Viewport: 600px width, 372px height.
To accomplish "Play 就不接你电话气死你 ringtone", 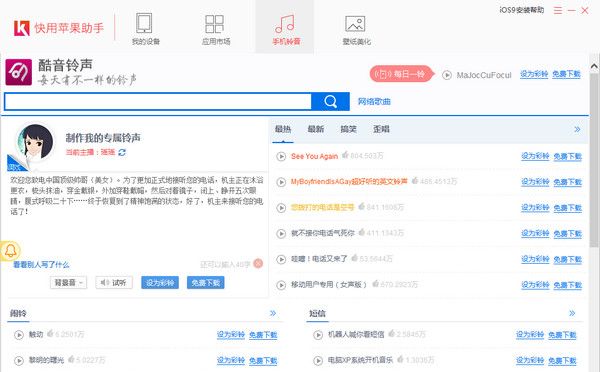I will pos(281,233).
